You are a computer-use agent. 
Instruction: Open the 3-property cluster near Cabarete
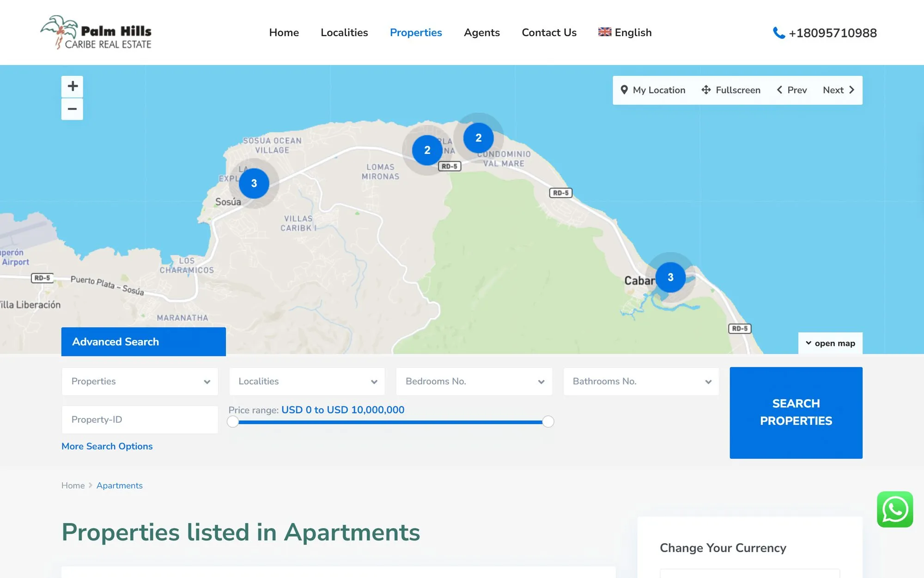tap(670, 277)
